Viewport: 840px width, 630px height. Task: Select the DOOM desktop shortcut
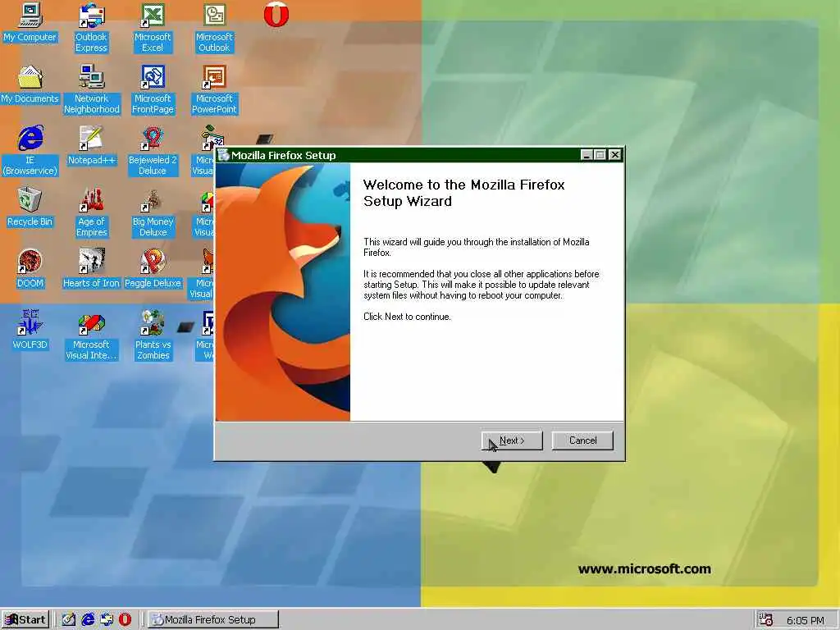30,269
